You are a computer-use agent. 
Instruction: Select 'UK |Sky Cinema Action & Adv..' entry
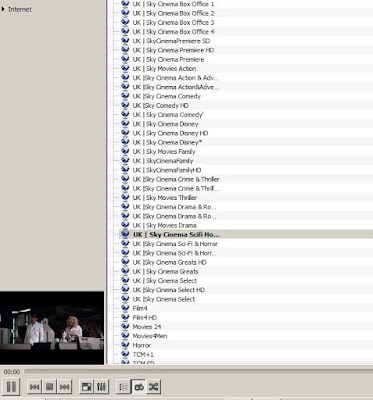click(176, 78)
